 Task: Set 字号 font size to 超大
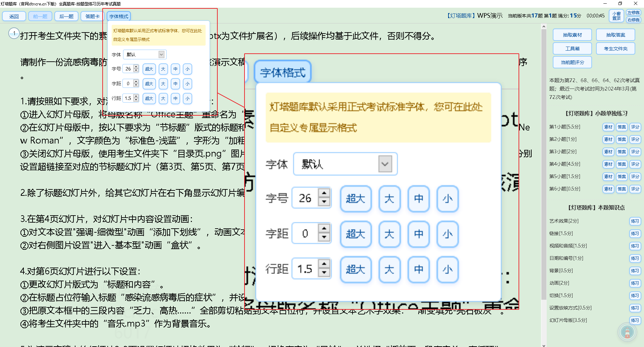(149, 69)
